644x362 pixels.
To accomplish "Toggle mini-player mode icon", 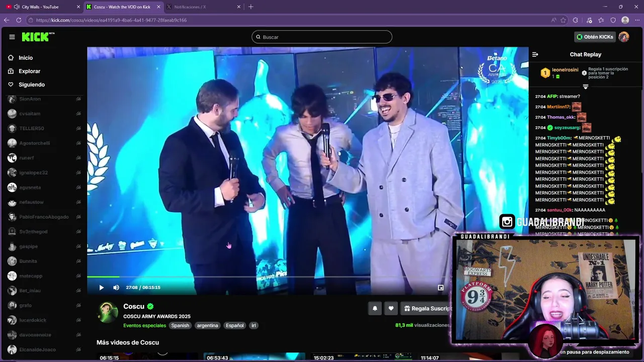I will click(441, 288).
